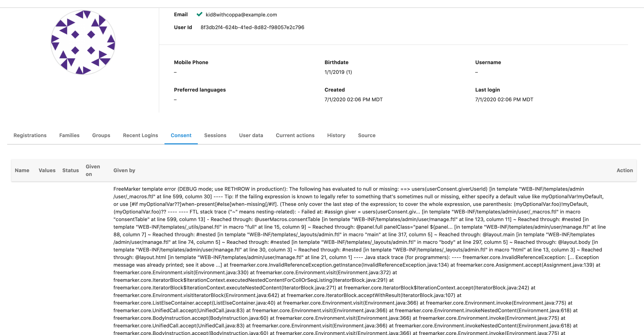This screenshot has height=335, width=644.
Task: Click the Name column header
Action: click(22, 170)
